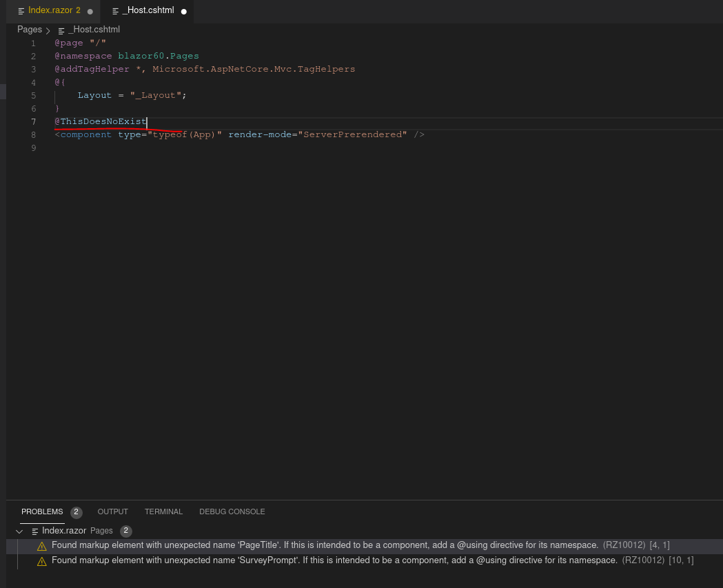Open the Pages breadcrumb dropdown

[28, 30]
